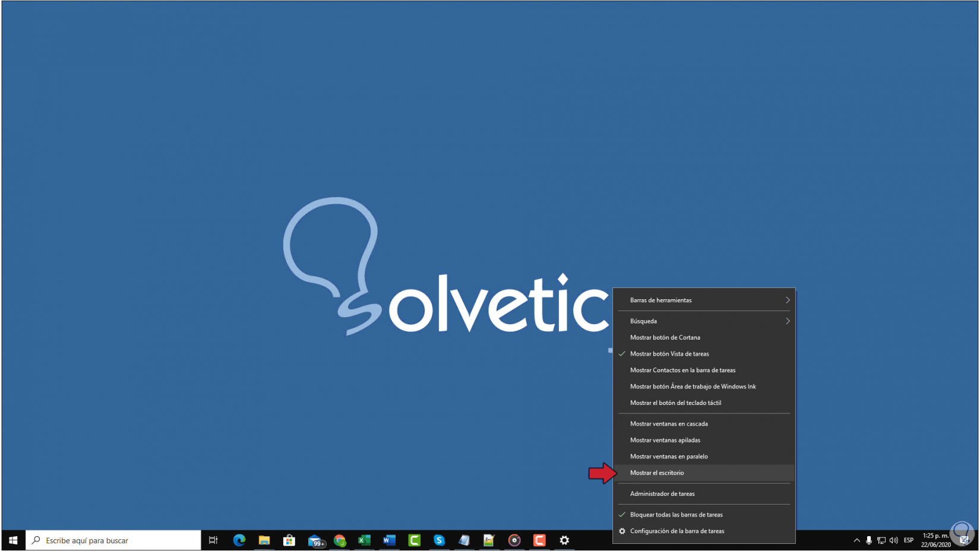The width and height of the screenshot is (980, 551).
Task: Click the taskbar search box
Action: point(113,540)
